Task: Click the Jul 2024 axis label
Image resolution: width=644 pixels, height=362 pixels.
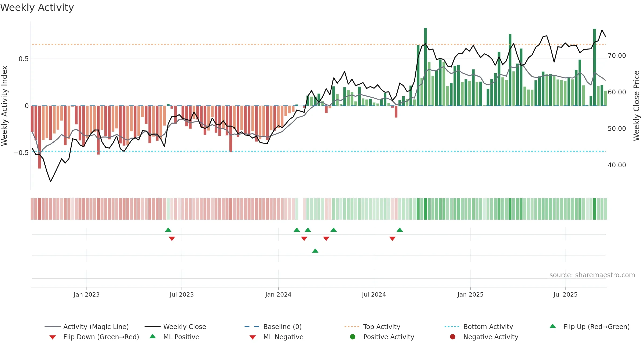Action: (374, 294)
